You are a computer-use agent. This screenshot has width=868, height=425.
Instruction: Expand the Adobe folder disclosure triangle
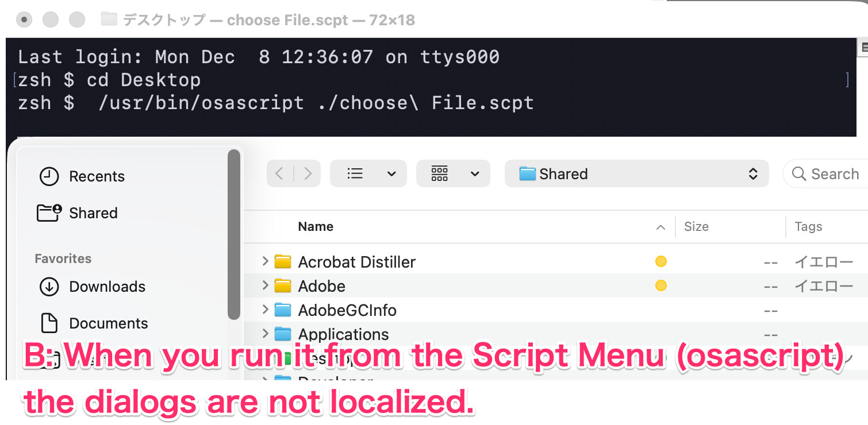pos(265,285)
